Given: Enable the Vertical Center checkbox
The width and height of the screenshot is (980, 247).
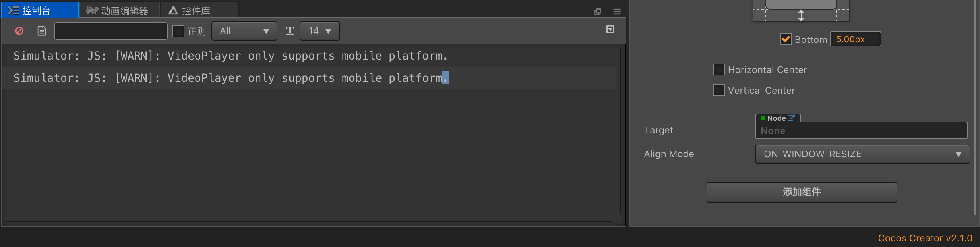Looking at the screenshot, I should (x=719, y=91).
